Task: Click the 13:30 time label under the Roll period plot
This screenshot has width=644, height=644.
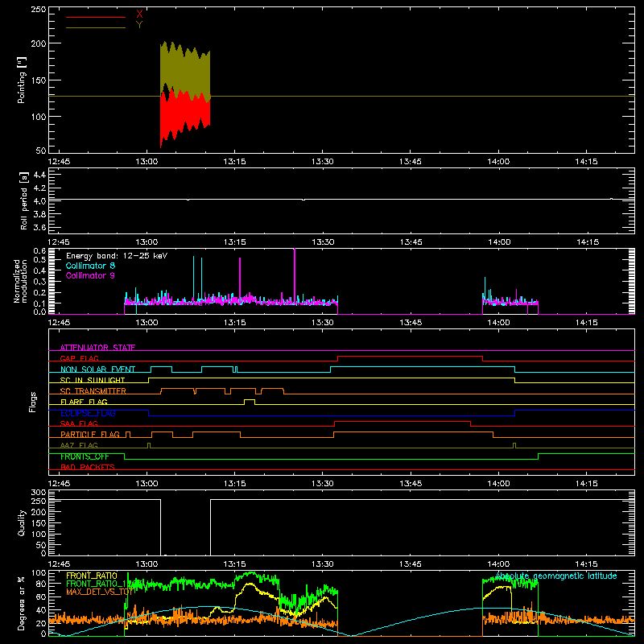Action: coord(323,242)
